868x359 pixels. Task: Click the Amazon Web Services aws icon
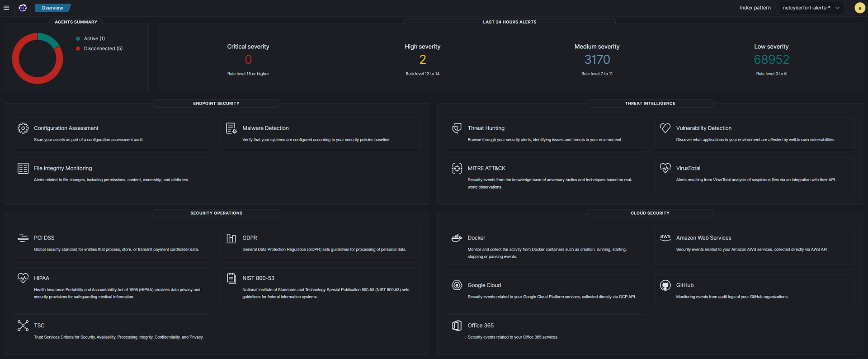pyautogui.click(x=665, y=237)
